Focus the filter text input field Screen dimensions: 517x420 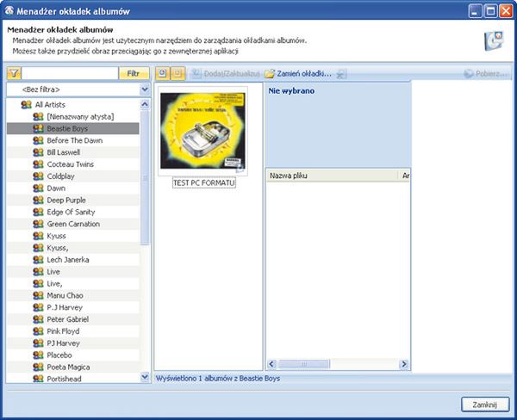(x=70, y=73)
